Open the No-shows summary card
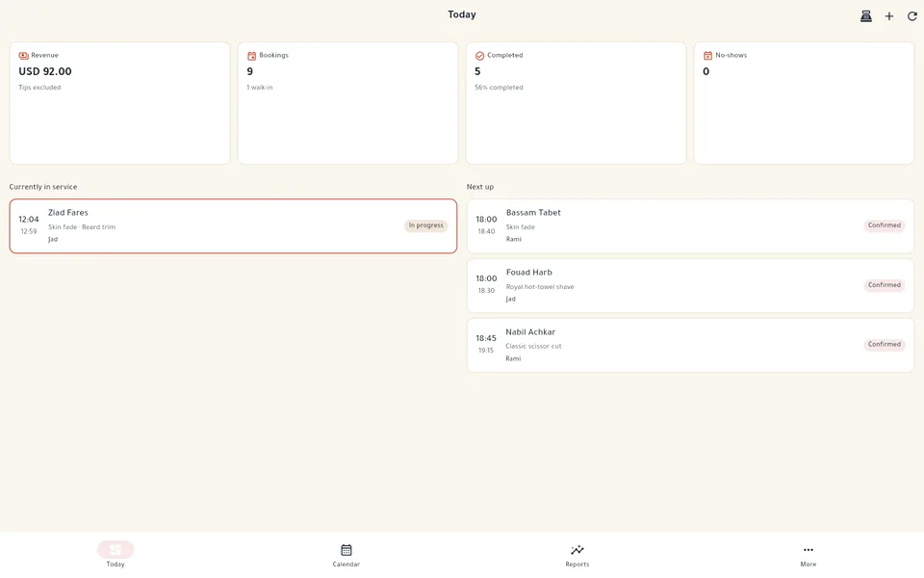 [804, 103]
